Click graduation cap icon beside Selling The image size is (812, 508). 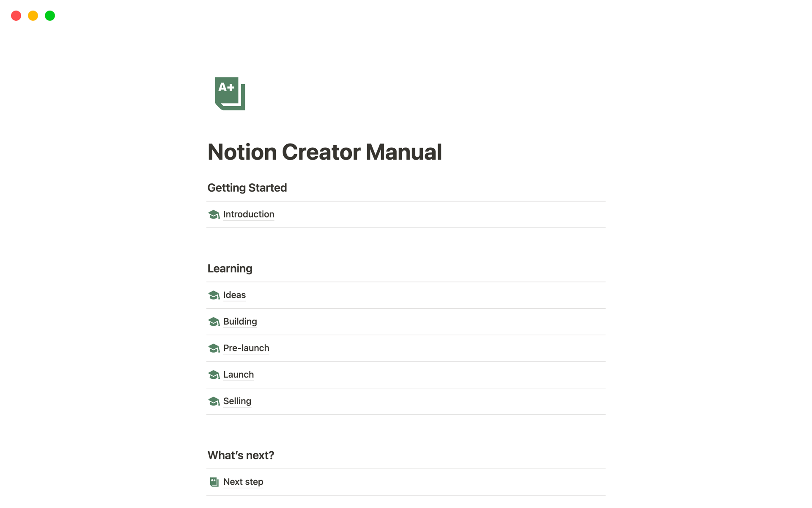point(214,401)
